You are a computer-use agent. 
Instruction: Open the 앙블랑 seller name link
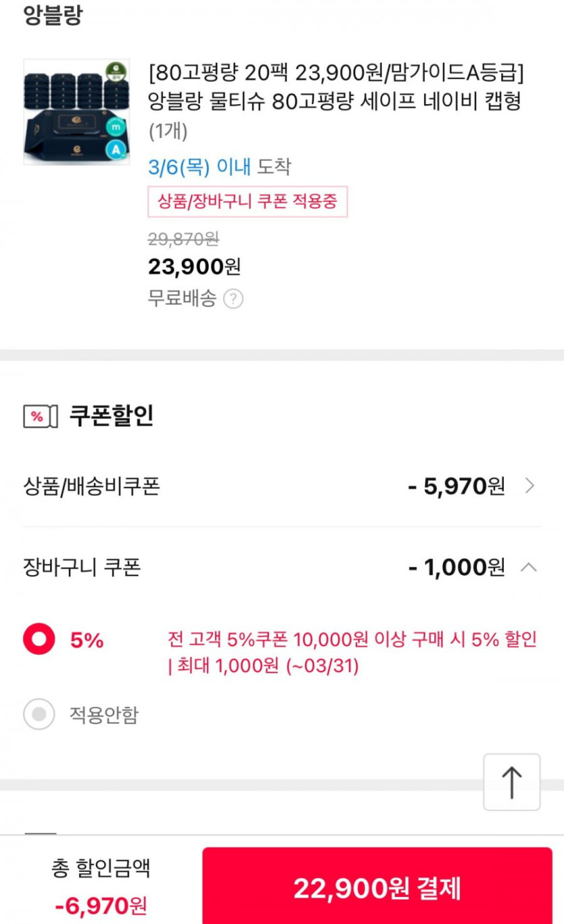(x=53, y=16)
